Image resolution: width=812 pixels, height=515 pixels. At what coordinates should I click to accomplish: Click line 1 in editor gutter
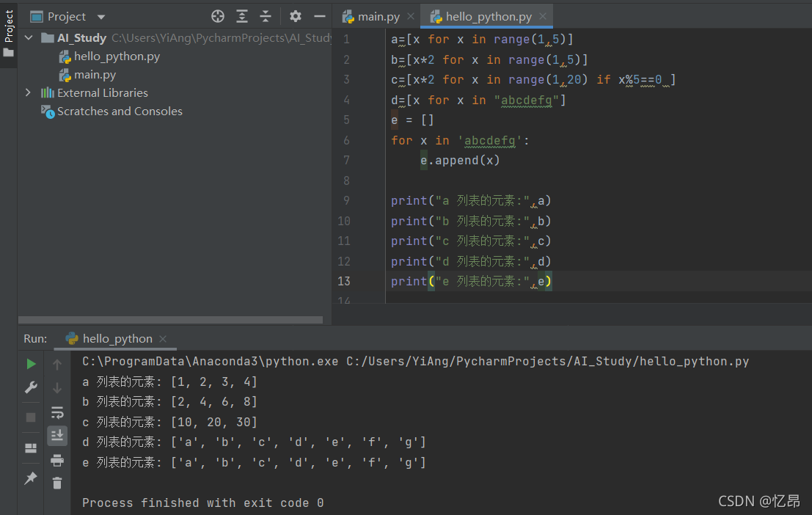(x=346, y=40)
